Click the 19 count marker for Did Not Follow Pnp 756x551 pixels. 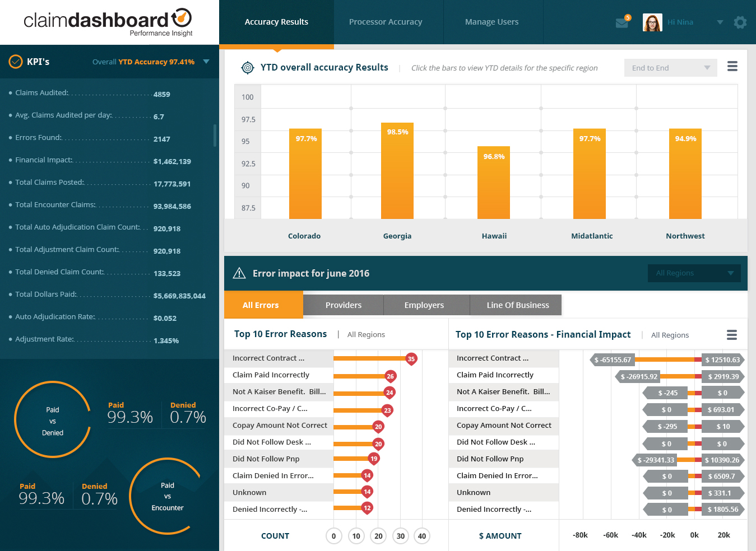[x=374, y=459]
